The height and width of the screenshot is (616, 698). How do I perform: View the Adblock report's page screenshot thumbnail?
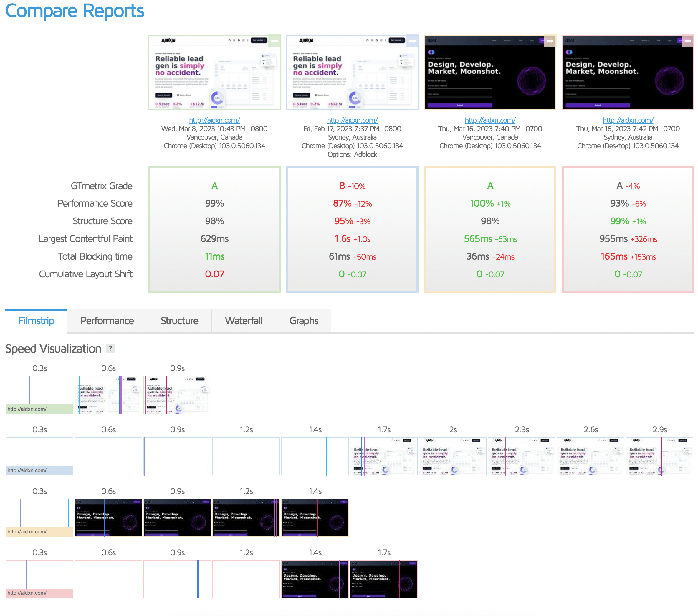point(352,73)
